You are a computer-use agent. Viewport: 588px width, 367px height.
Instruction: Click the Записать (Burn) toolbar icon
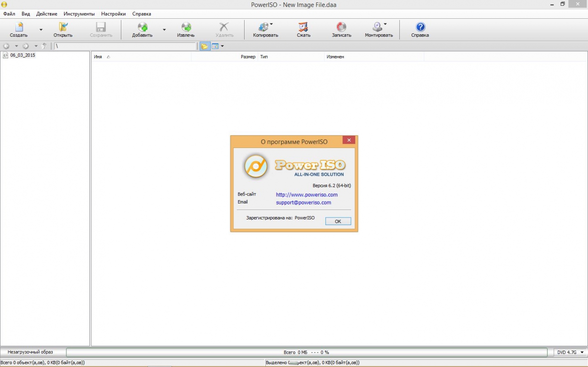[342, 30]
